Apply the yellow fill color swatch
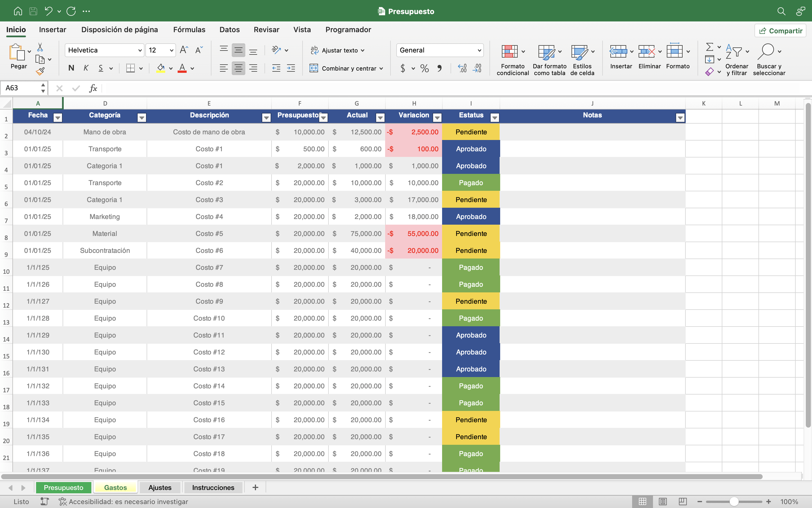This screenshot has width=812, height=508. (161, 68)
